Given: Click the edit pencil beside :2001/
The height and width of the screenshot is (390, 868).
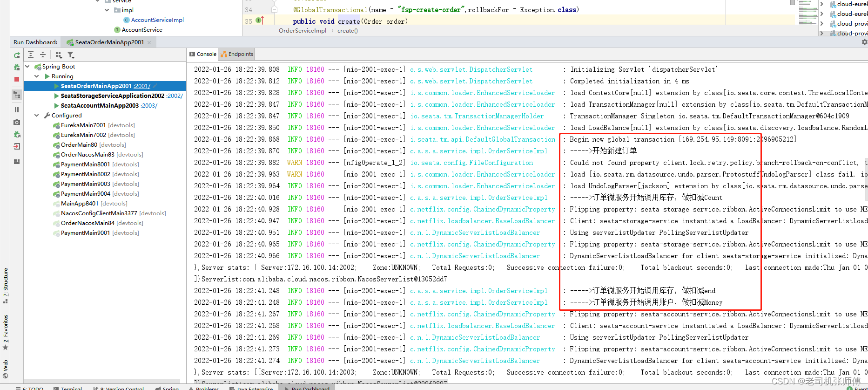Looking at the screenshot, I should (x=155, y=86).
